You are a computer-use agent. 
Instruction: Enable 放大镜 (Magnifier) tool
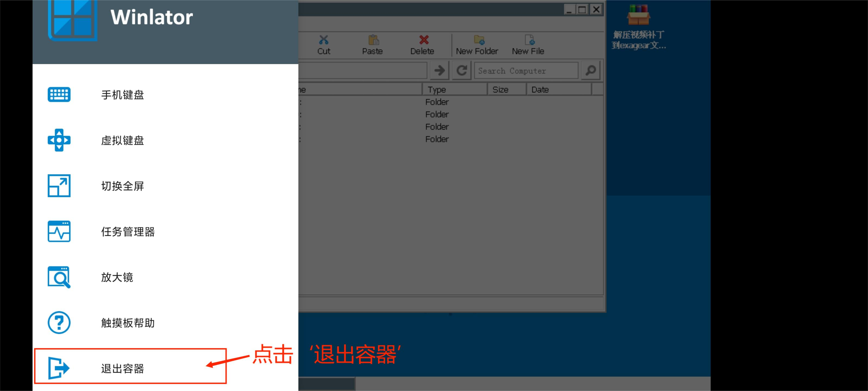(x=116, y=277)
